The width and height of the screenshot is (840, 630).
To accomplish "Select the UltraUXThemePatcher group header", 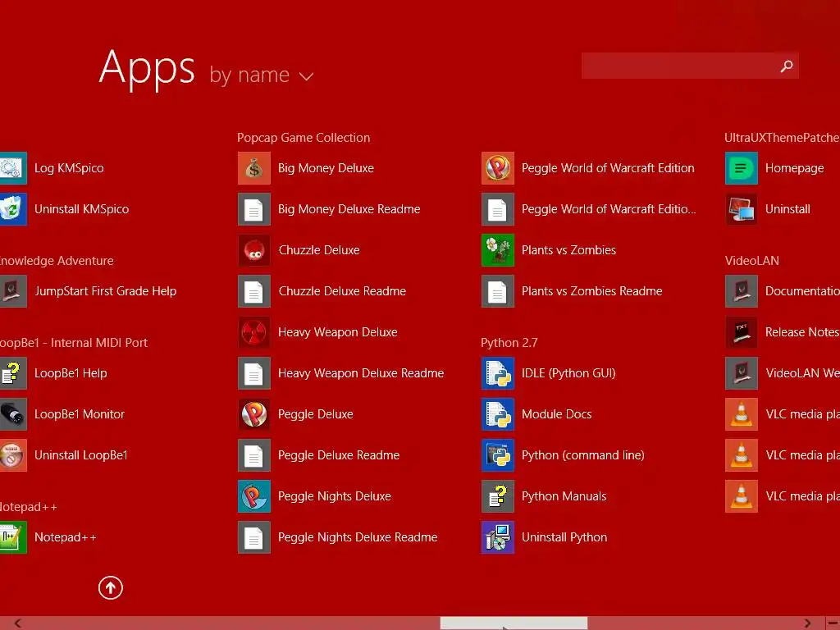I will 782,138.
